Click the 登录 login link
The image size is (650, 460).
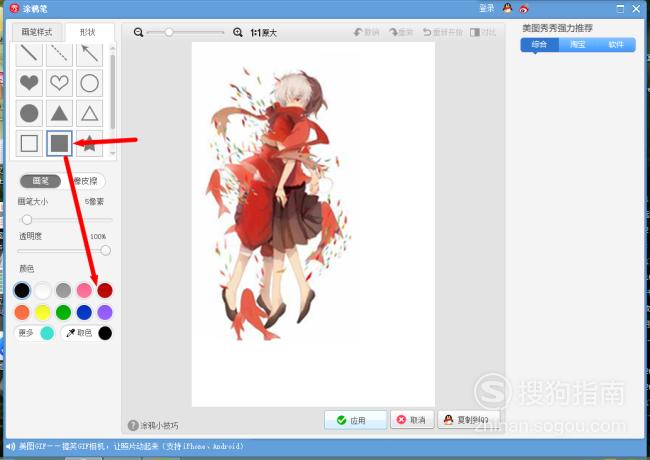(x=487, y=8)
